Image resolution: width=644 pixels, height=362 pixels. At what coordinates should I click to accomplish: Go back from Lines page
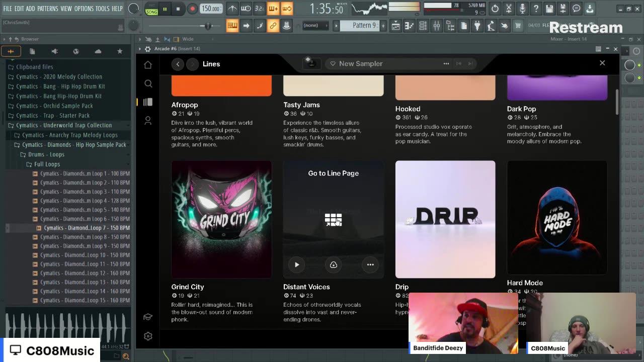coord(178,64)
